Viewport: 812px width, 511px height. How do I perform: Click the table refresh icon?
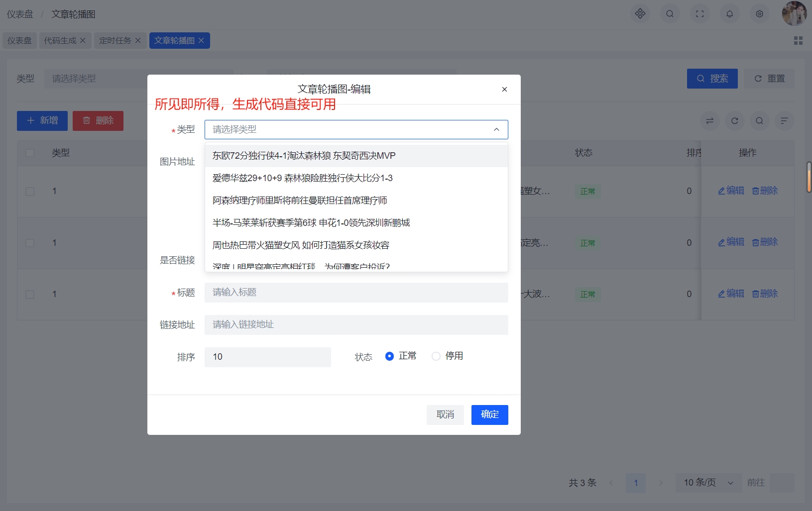click(x=734, y=121)
